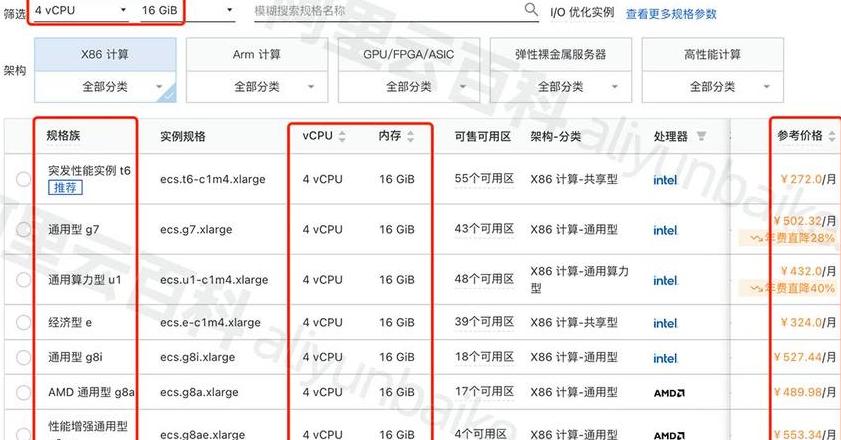Click the ¥324.0/月 price

point(808,322)
